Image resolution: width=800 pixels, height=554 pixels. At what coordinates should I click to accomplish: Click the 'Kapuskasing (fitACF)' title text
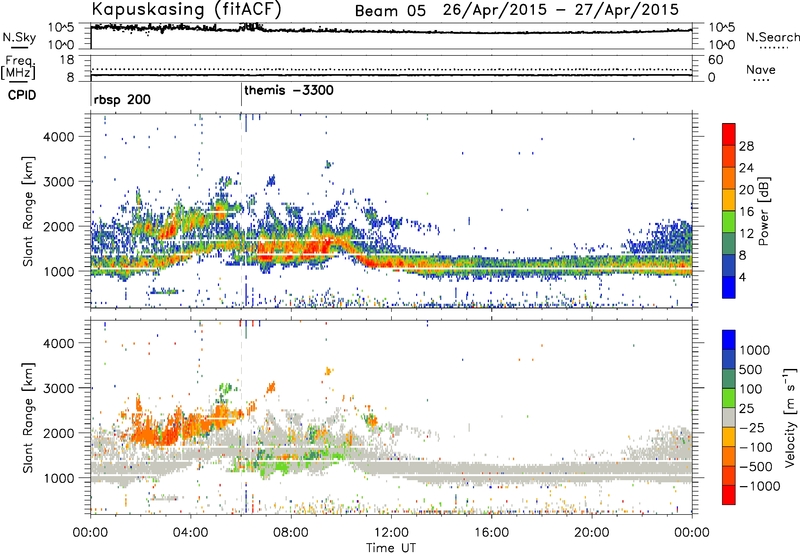click(x=186, y=9)
